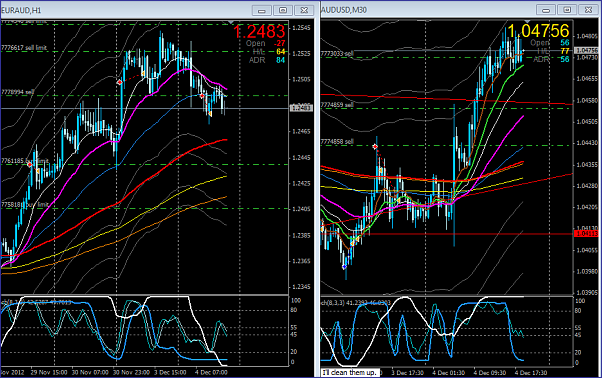Screen dimensions: 602x378
Task: Restore down the EURAUD,H1 chart window
Action: point(283,10)
